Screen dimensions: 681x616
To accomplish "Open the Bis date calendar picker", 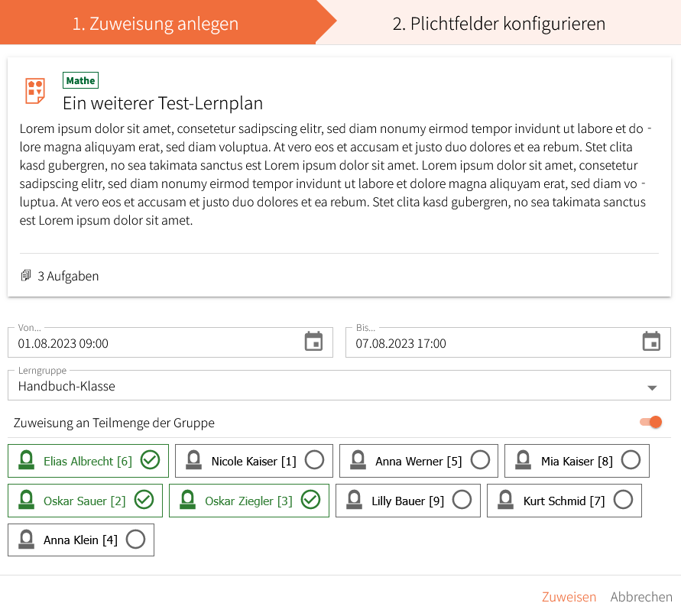I will coord(651,342).
